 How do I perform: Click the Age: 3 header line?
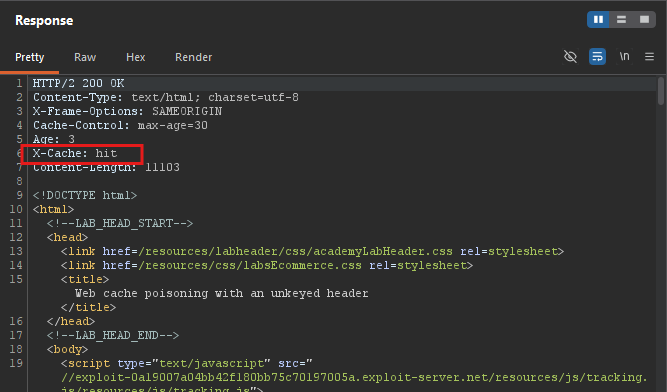pos(54,139)
